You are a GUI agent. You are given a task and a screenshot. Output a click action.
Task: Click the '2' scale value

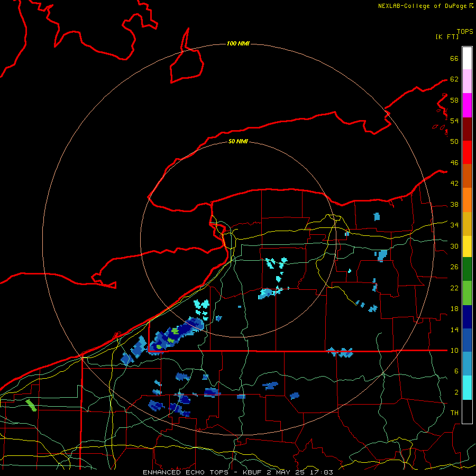point(456,392)
